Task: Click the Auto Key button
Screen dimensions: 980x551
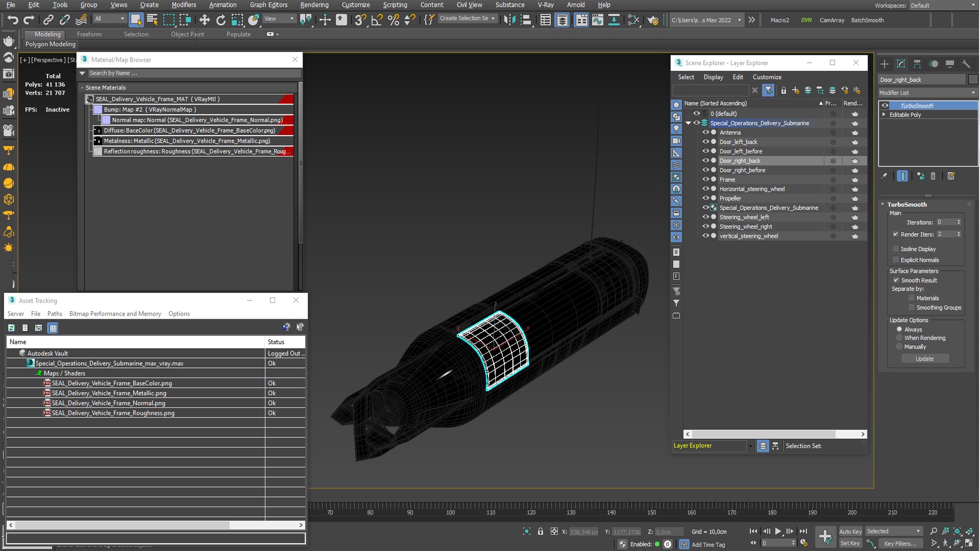Action: click(x=850, y=532)
